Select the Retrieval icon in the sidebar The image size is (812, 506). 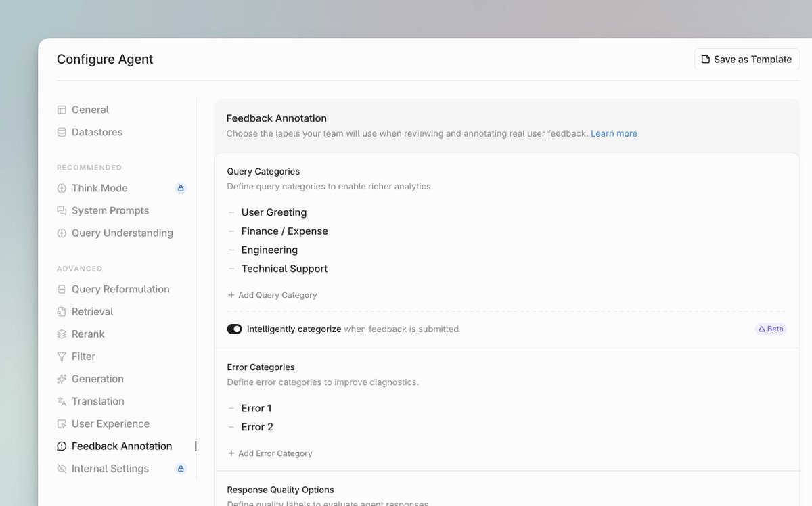(x=62, y=311)
